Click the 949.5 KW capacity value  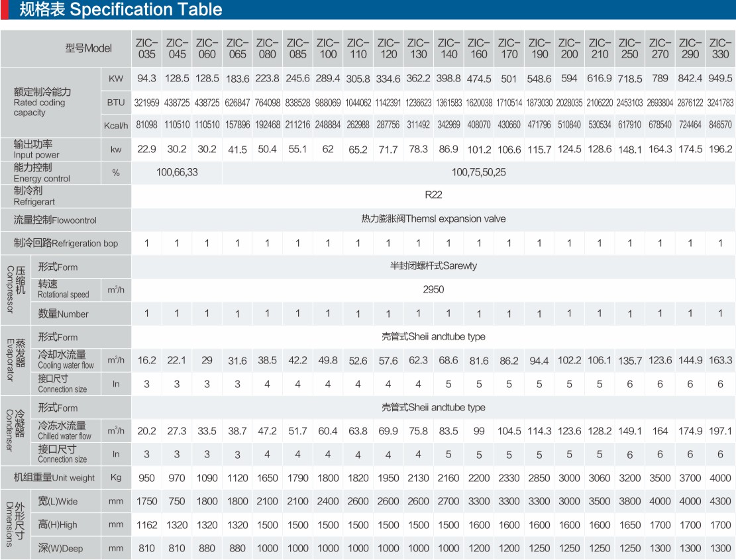pos(720,79)
